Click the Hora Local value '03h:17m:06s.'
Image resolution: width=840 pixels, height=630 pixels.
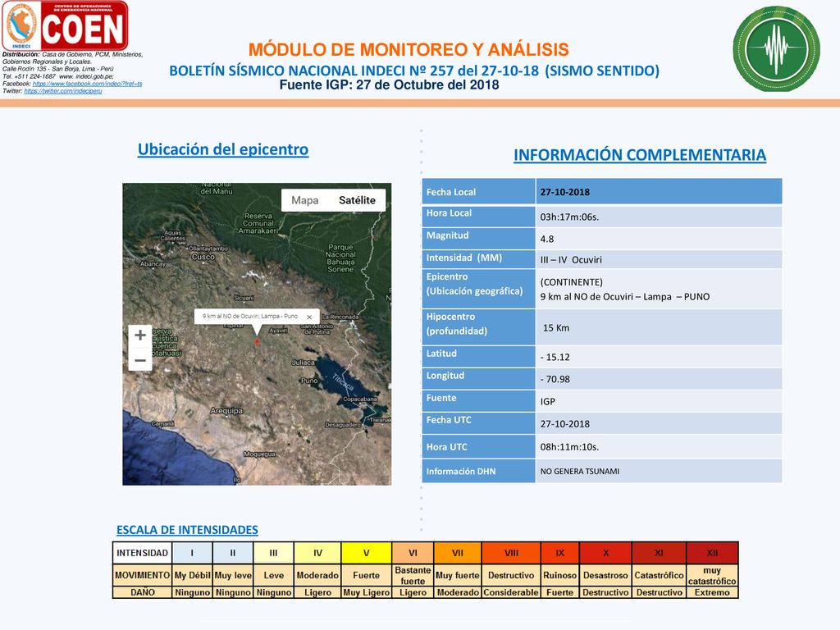(x=569, y=217)
